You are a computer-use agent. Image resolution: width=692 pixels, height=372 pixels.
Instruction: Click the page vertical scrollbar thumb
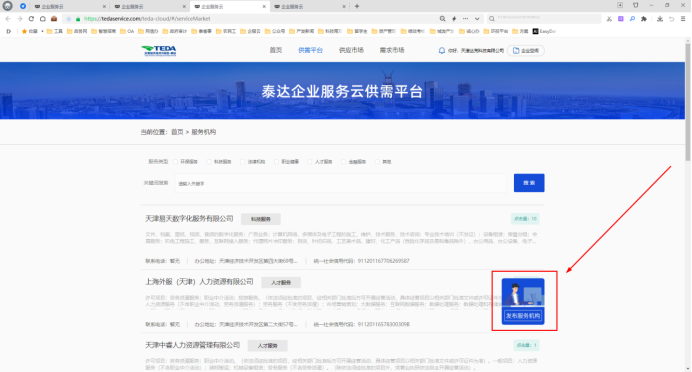point(688,101)
